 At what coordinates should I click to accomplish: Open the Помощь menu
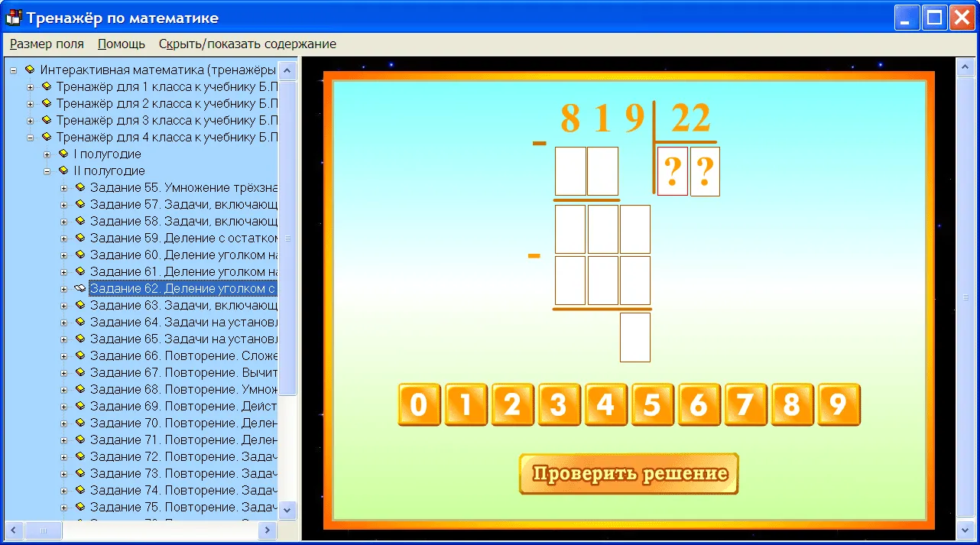(x=122, y=44)
